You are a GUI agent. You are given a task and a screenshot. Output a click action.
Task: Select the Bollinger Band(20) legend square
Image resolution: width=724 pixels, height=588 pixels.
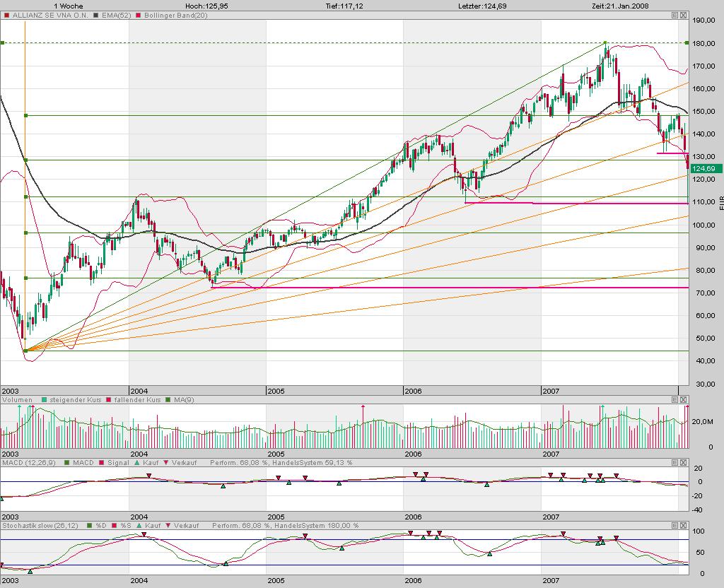click(138, 16)
